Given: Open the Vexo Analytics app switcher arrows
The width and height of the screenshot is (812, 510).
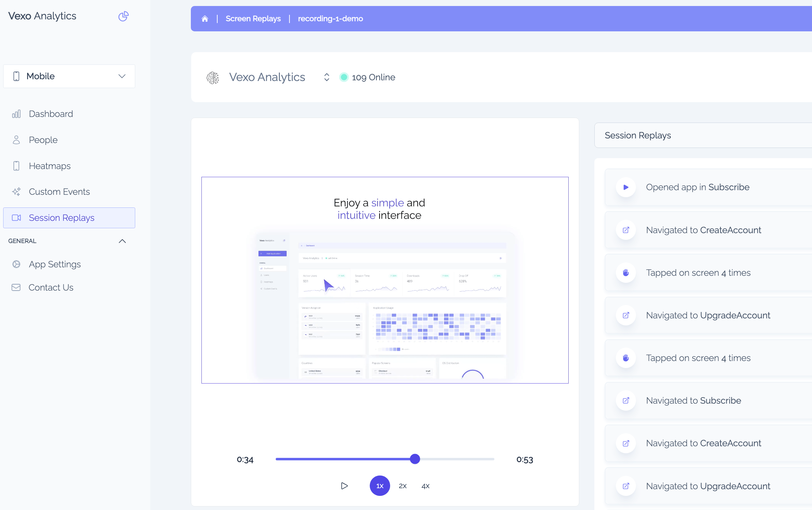Looking at the screenshot, I should (326, 77).
